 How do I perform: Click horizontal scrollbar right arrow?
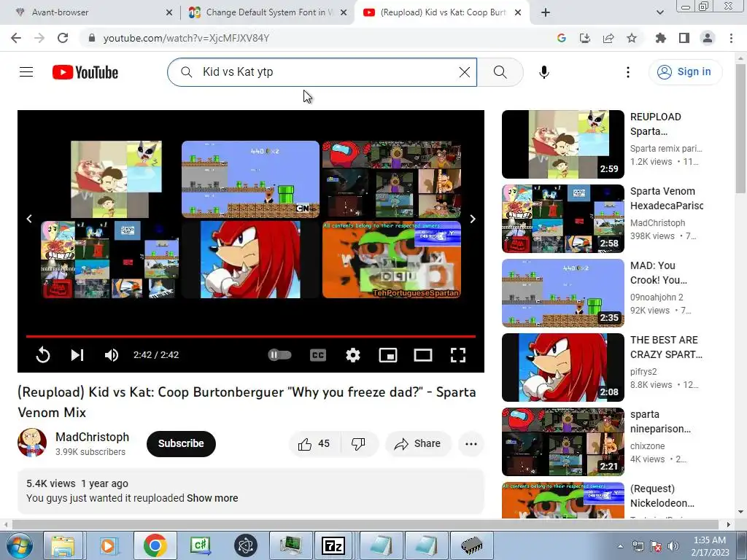(x=729, y=524)
